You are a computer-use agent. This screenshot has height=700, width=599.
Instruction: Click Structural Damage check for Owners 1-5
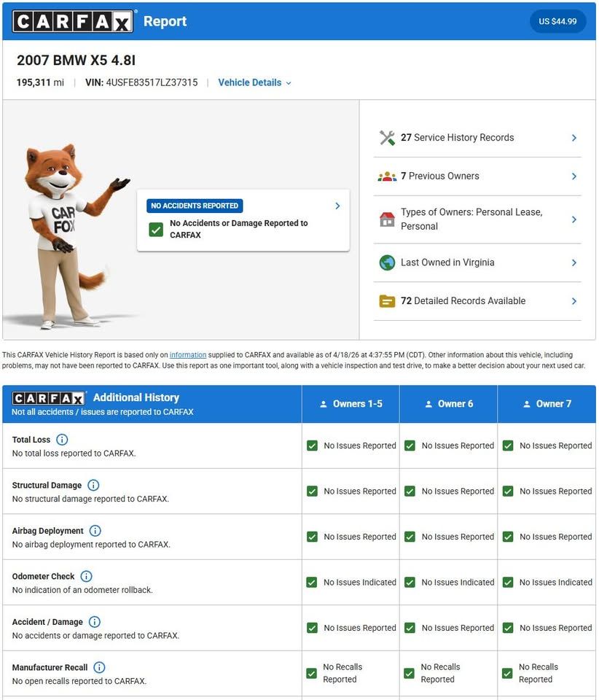click(x=312, y=491)
